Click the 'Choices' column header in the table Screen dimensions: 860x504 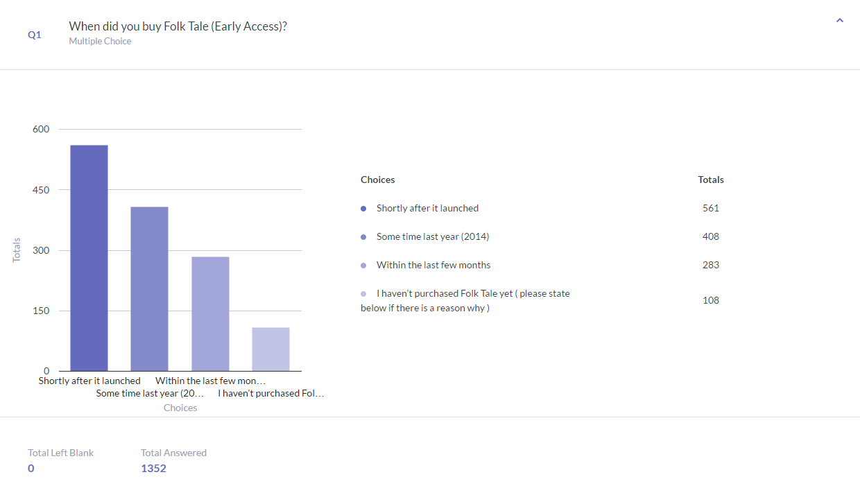click(378, 180)
